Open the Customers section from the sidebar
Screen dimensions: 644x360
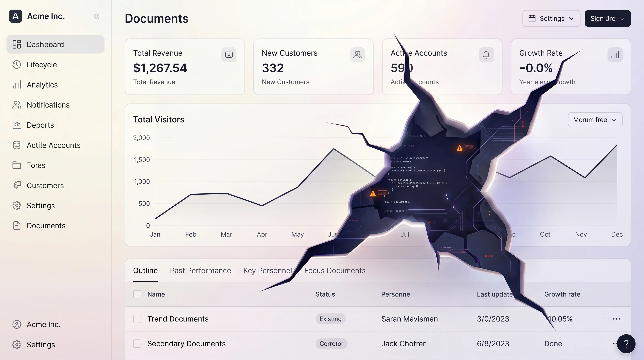click(x=45, y=185)
